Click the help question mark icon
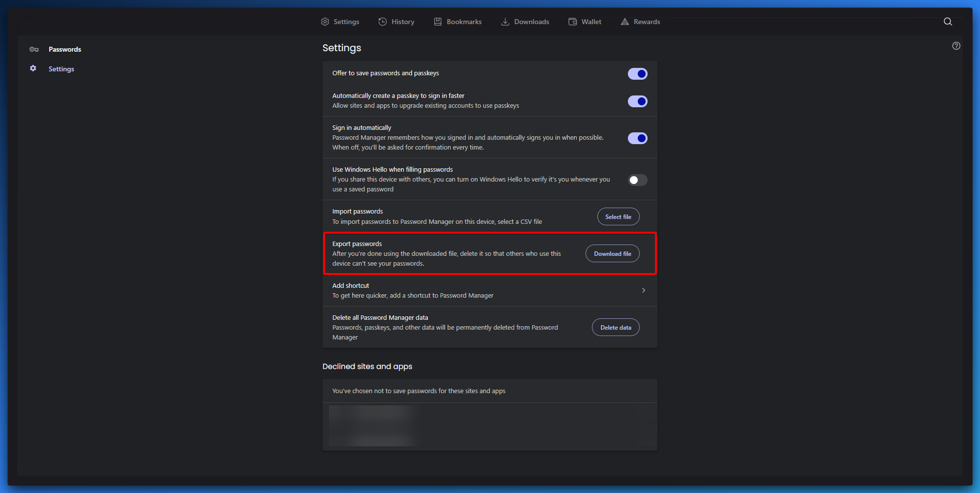This screenshot has height=493, width=980. coord(956,46)
